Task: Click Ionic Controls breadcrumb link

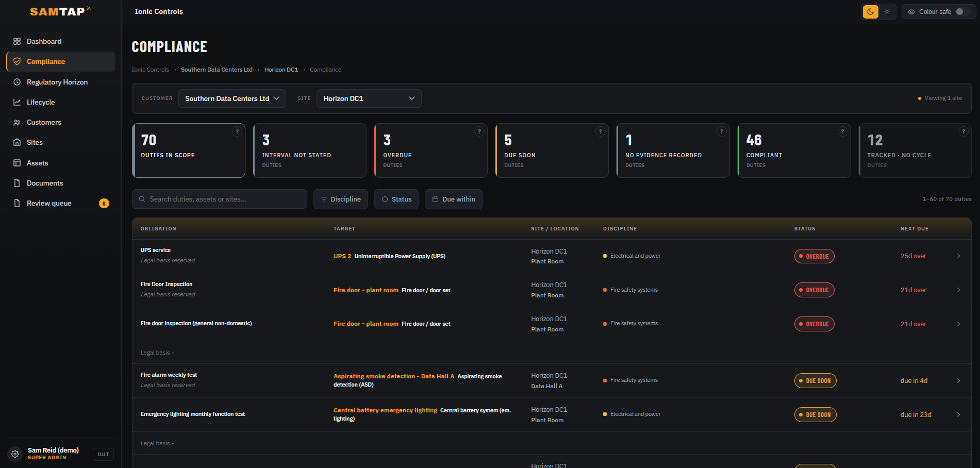Action: 150,70
